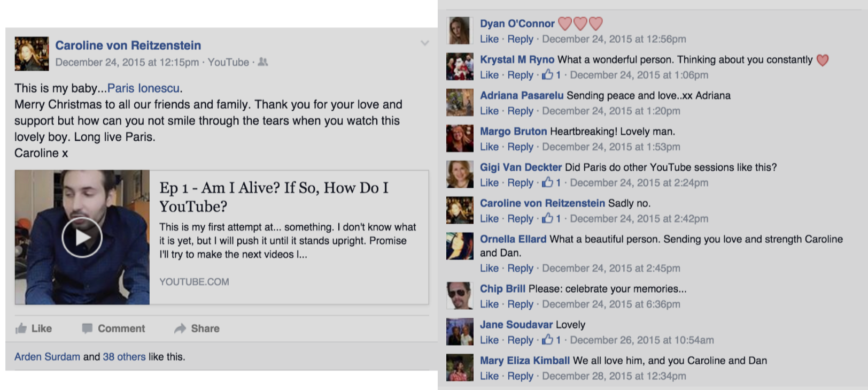Screen dimensions: 868x390
Task: Open the video title 'Ep 1 - Am I Alive?'
Action: pos(274,197)
